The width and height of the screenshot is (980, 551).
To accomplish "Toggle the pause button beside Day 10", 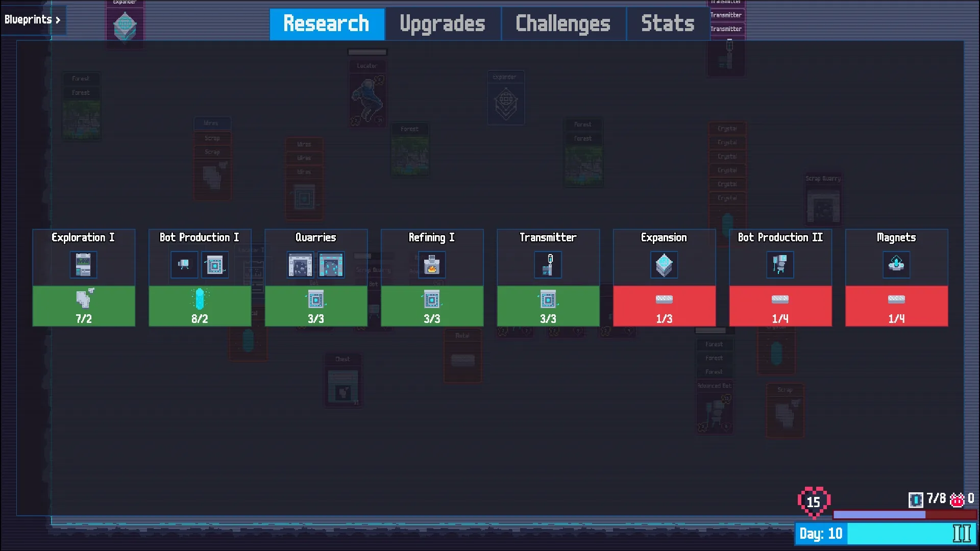I will (x=962, y=534).
